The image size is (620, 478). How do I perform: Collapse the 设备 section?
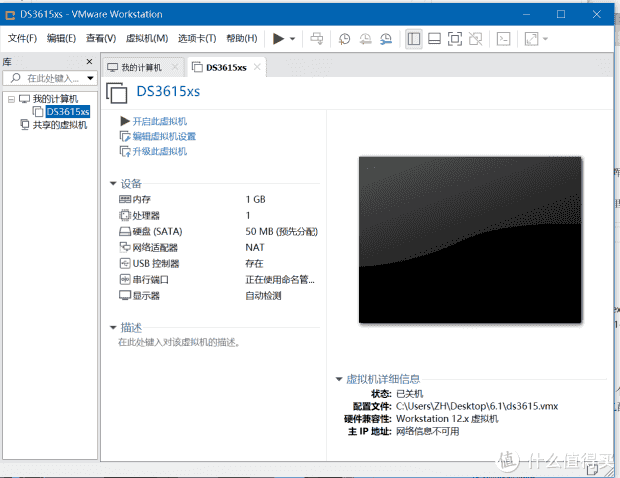coord(113,183)
